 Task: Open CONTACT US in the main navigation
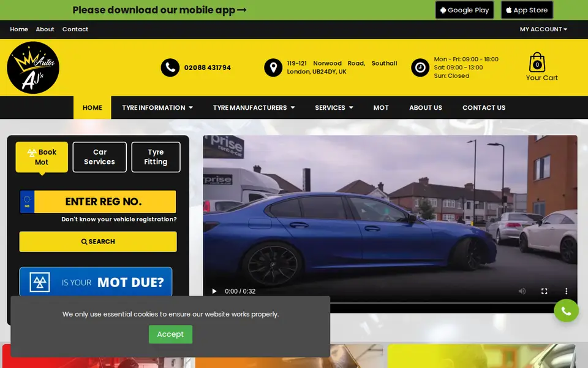click(484, 108)
